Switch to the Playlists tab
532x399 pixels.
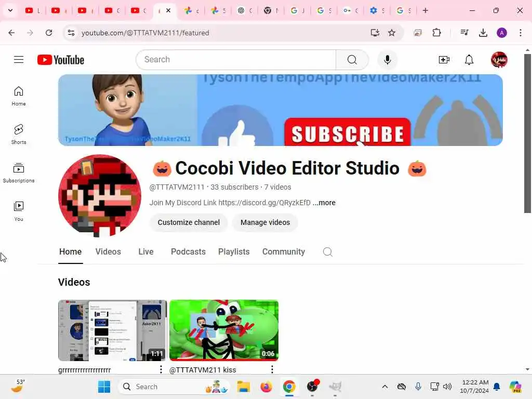coord(234,252)
